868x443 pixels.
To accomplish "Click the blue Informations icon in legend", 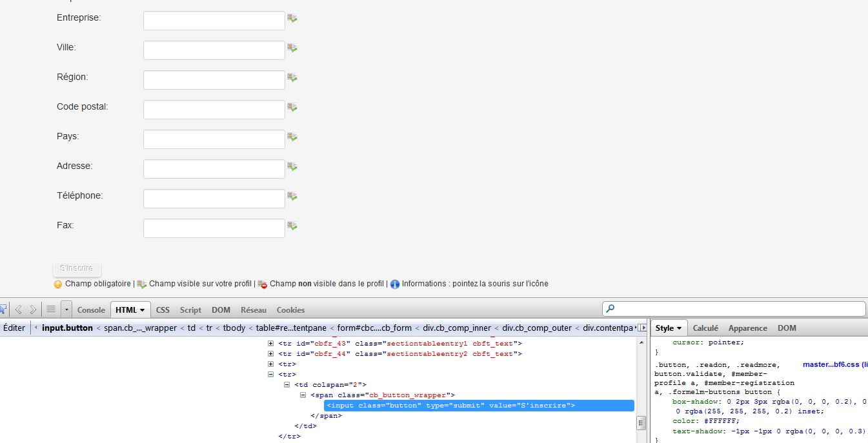I will [395, 284].
